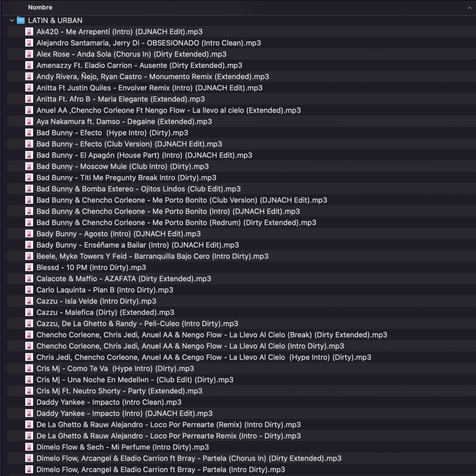Click mp3 icon for Daddy Yankee Impacto Intro Clean
The height and width of the screenshot is (476, 476).
[29, 402]
